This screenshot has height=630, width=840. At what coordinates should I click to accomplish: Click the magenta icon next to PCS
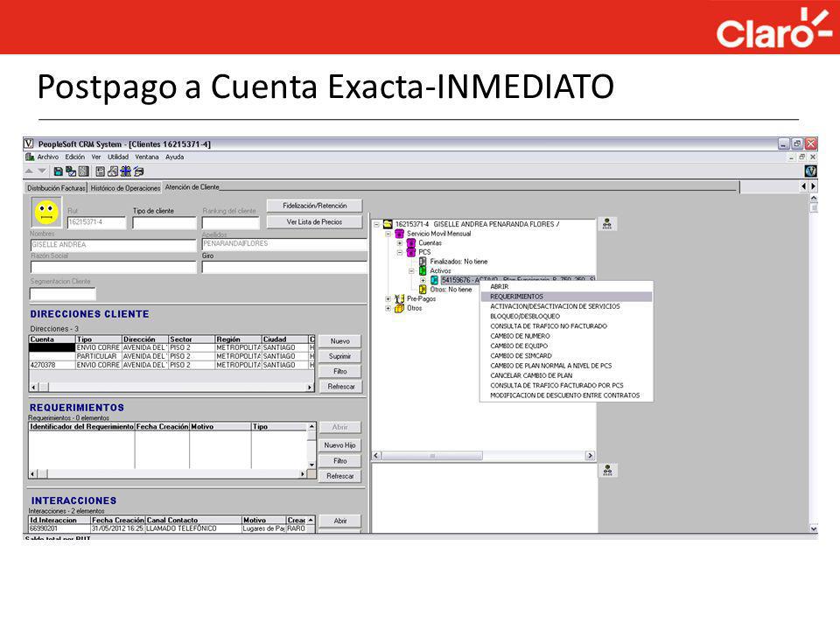click(x=411, y=252)
